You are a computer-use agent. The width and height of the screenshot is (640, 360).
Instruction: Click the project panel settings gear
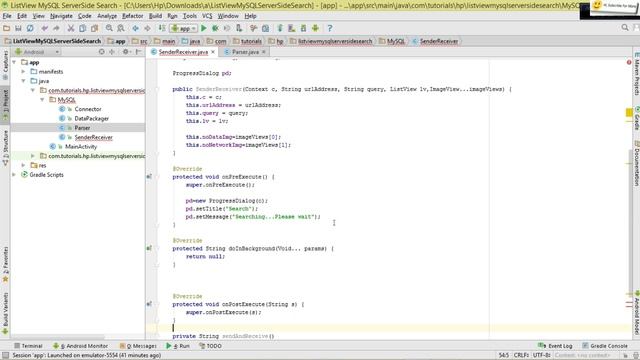[126, 52]
